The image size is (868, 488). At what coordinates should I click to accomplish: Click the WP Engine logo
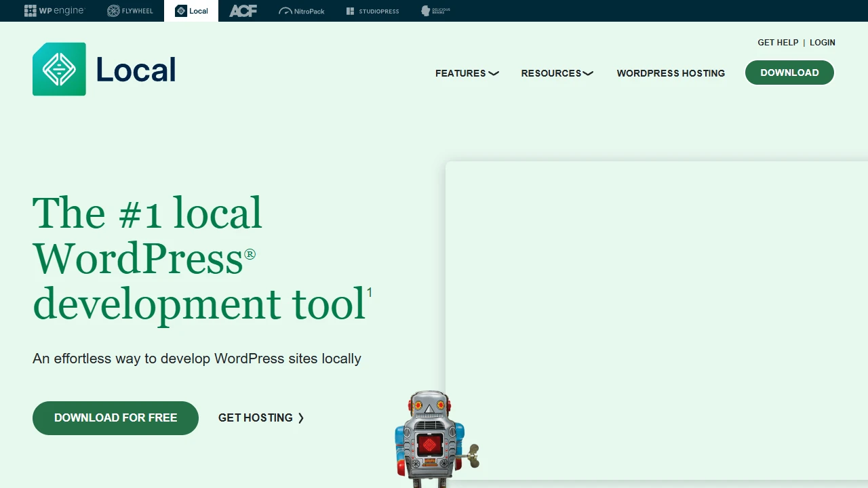[54, 11]
